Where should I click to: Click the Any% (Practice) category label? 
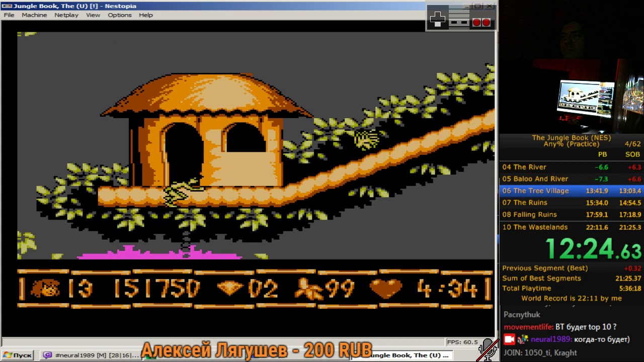[572, 144]
